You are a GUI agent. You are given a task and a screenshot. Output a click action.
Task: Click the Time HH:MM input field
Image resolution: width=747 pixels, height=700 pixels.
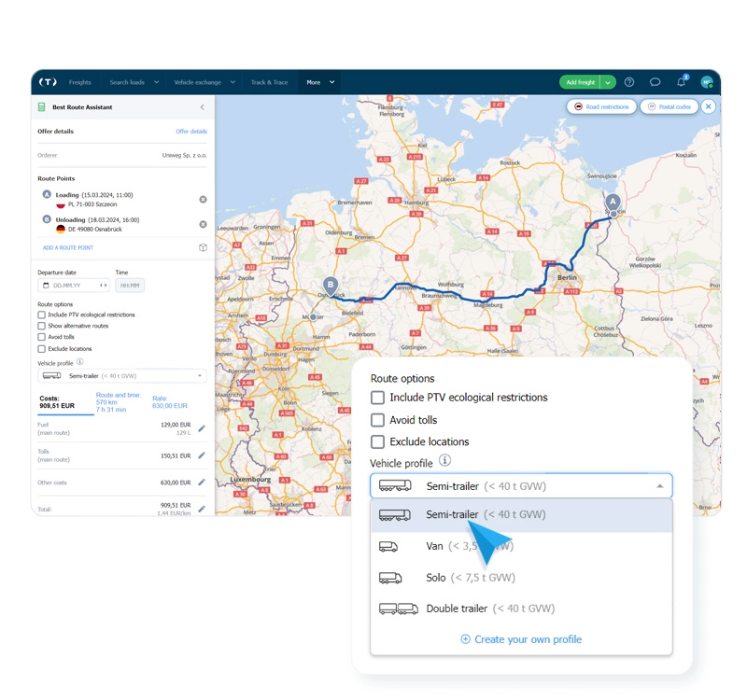[x=130, y=286]
